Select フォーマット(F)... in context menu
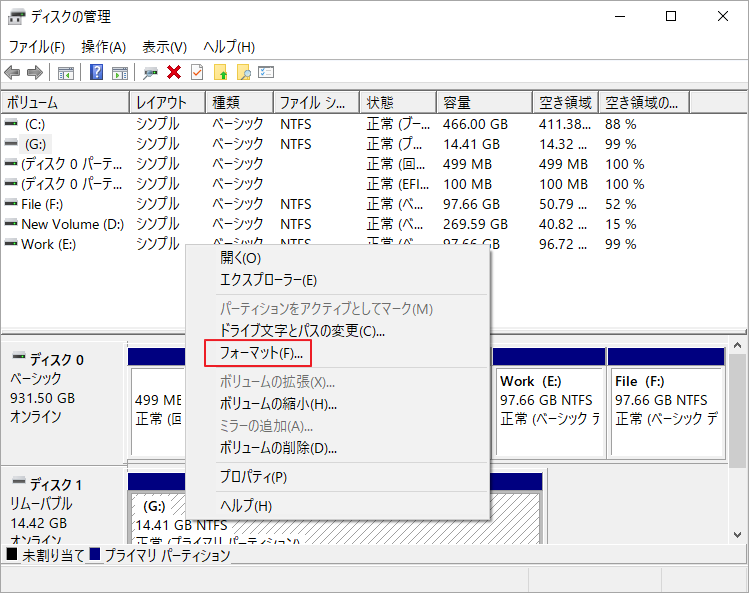 337,353
